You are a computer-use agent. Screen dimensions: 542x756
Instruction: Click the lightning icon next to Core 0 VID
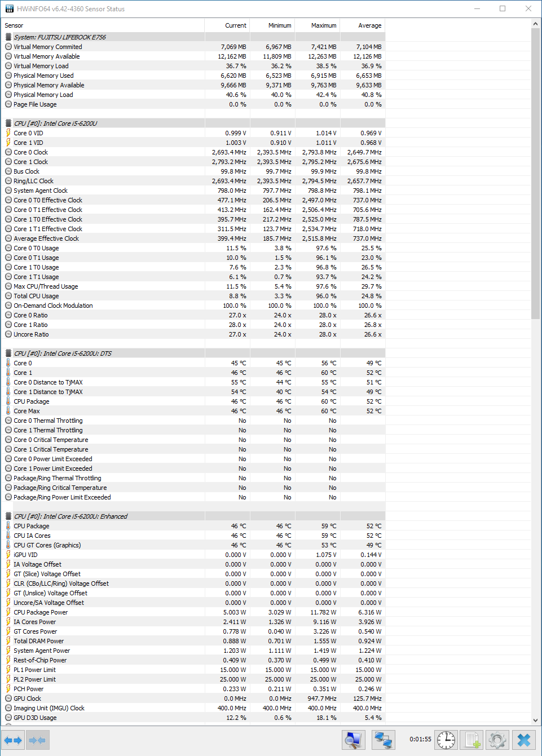click(8, 133)
